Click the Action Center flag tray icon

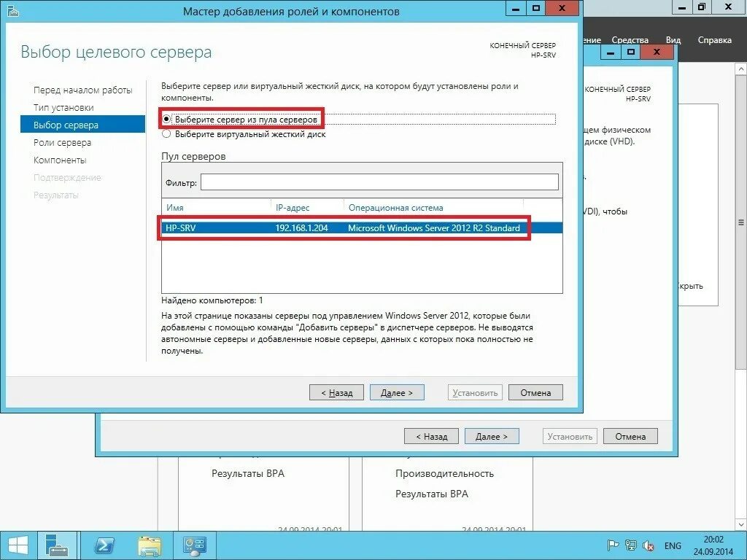point(613,545)
